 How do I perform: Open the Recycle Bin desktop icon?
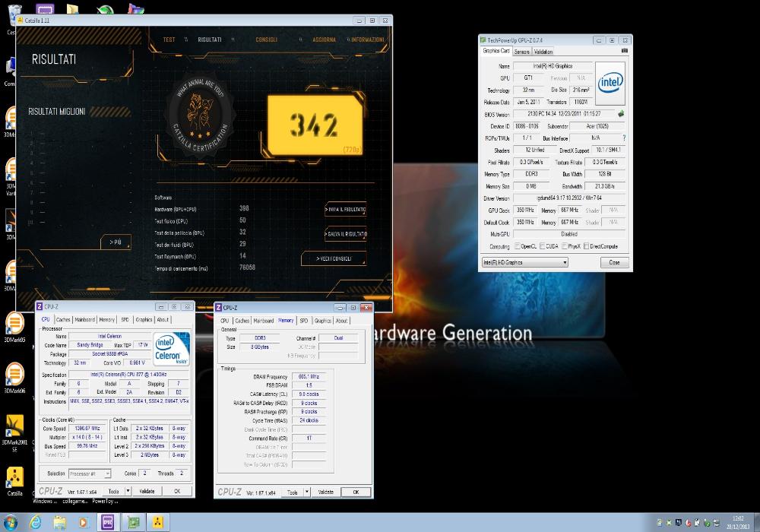click(14, 14)
